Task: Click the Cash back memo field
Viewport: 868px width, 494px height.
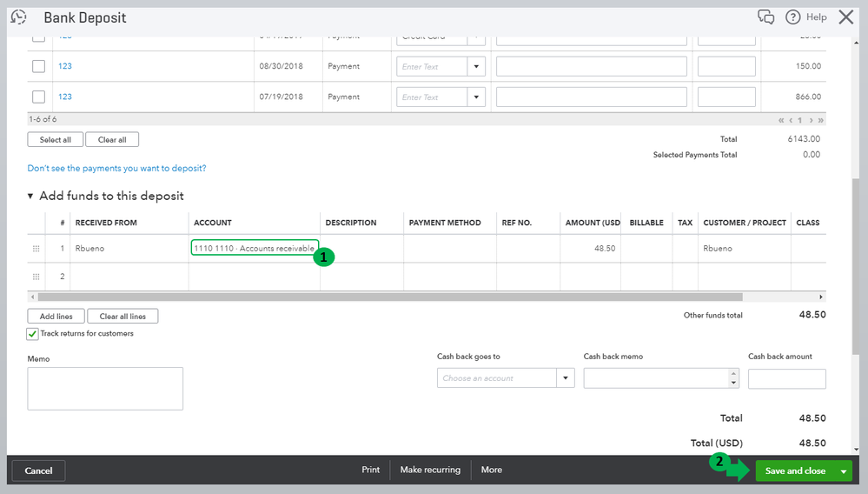Action: tap(657, 378)
